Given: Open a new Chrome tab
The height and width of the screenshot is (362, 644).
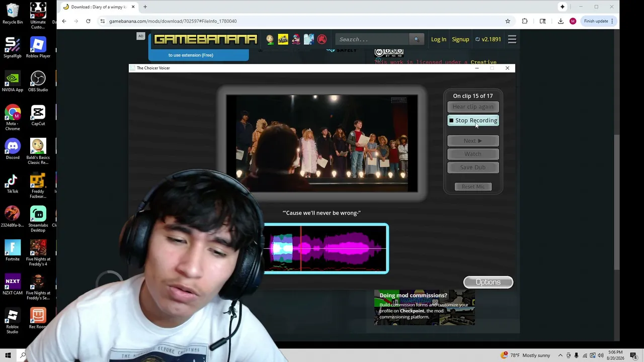Looking at the screenshot, I should [145, 7].
